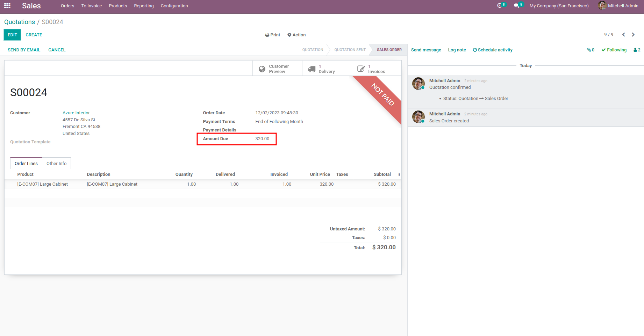Open the Reporting menu
The height and width of the screenshot is (336, 644).
[x=144, y=6]
